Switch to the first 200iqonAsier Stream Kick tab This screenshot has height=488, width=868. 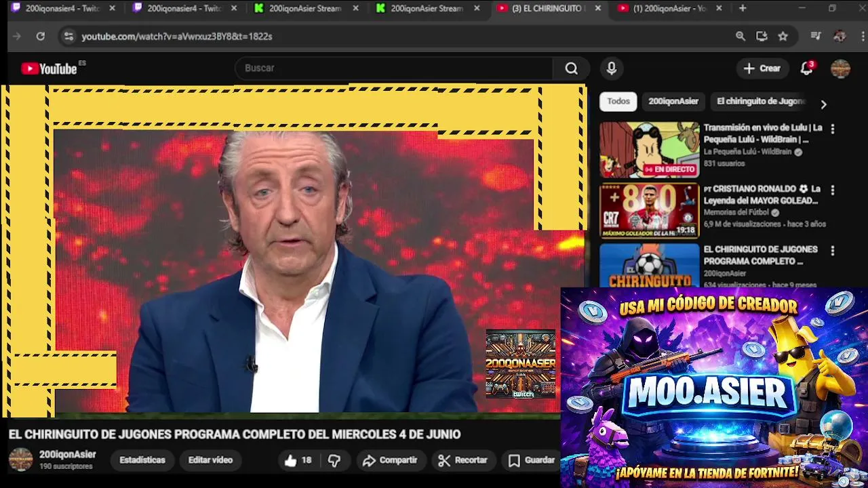(x=306, y=8)
